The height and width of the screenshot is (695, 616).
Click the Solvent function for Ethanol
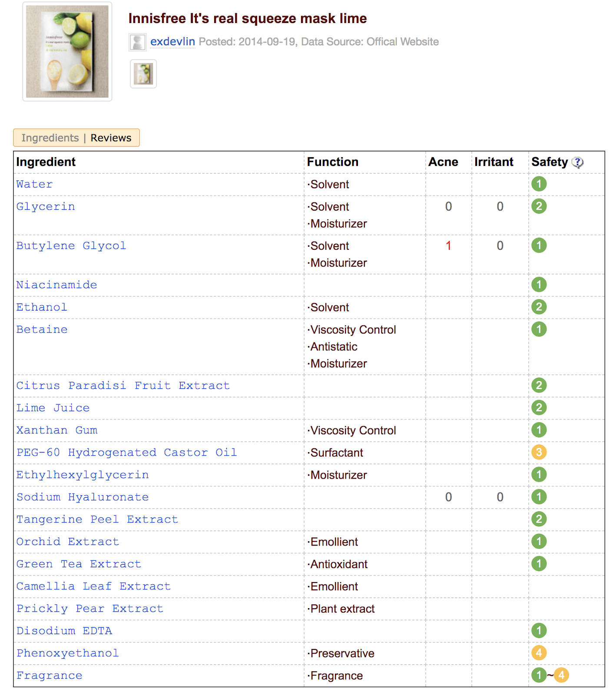[x=328, y=308]
